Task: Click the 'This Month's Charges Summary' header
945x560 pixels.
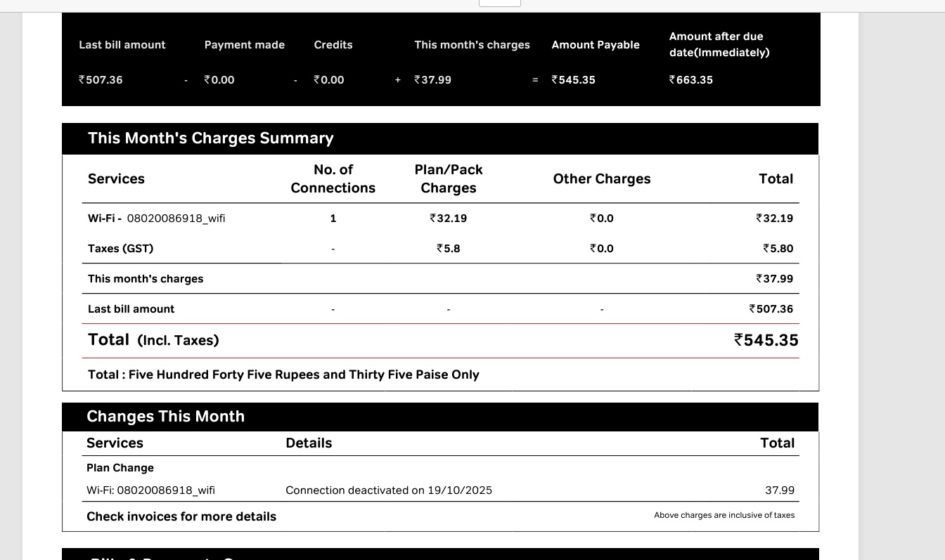Action: pos(210,138)
